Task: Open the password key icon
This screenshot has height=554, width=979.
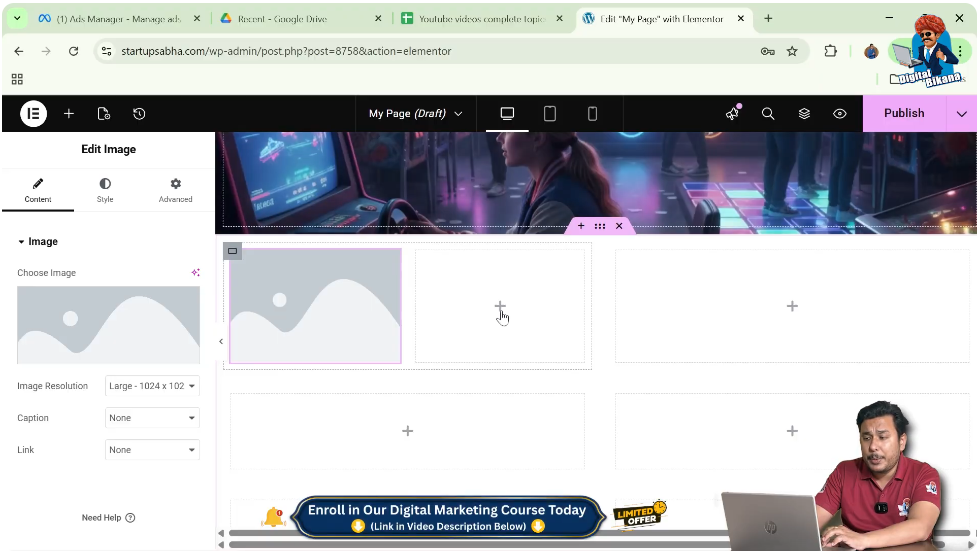Action: pyautogui.click(x=768, y=51)
